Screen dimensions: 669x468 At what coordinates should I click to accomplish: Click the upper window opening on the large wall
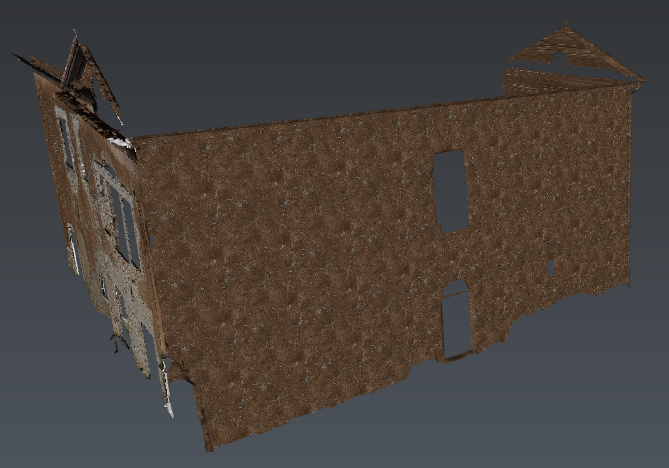click(451, 190)
